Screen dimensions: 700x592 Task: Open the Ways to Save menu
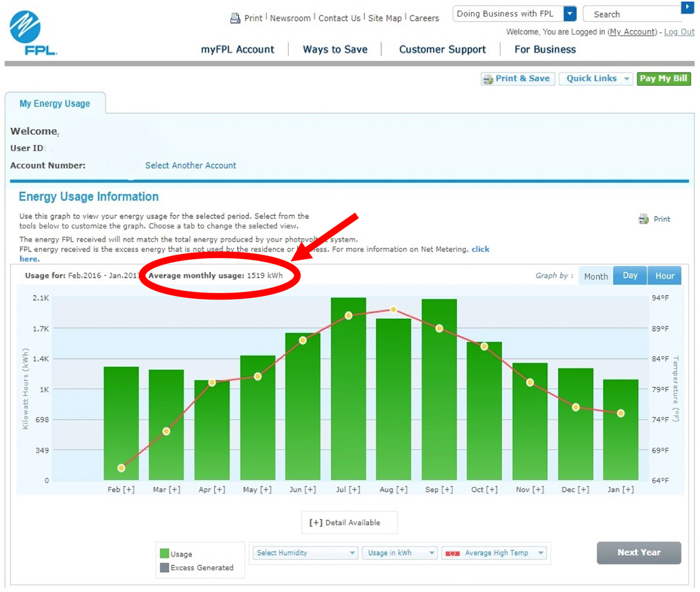335,50
